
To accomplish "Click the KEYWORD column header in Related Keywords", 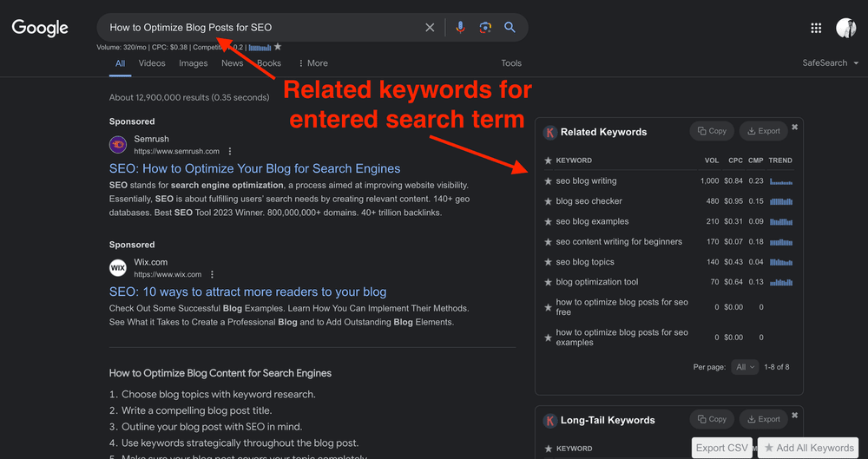I will [574, 161].
